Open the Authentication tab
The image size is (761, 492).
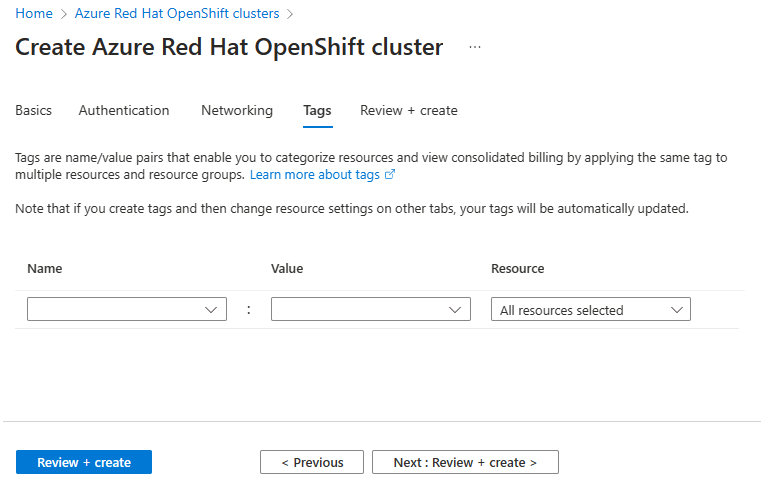coord(124,111)
